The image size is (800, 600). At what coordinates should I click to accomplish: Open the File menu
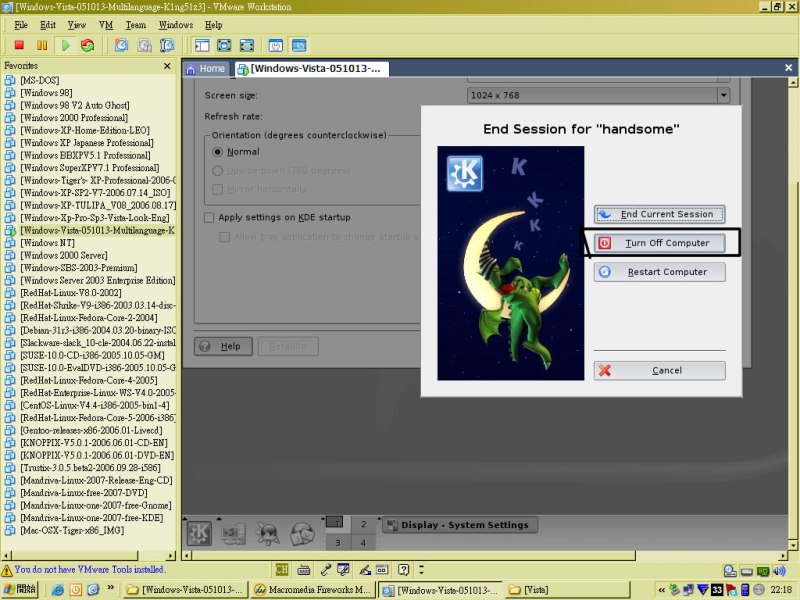point(21,25)
